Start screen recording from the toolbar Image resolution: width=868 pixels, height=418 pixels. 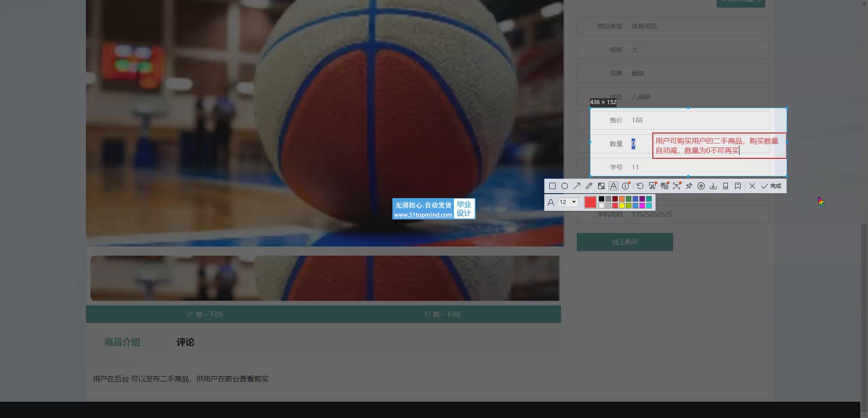click(x=701, y=186)
